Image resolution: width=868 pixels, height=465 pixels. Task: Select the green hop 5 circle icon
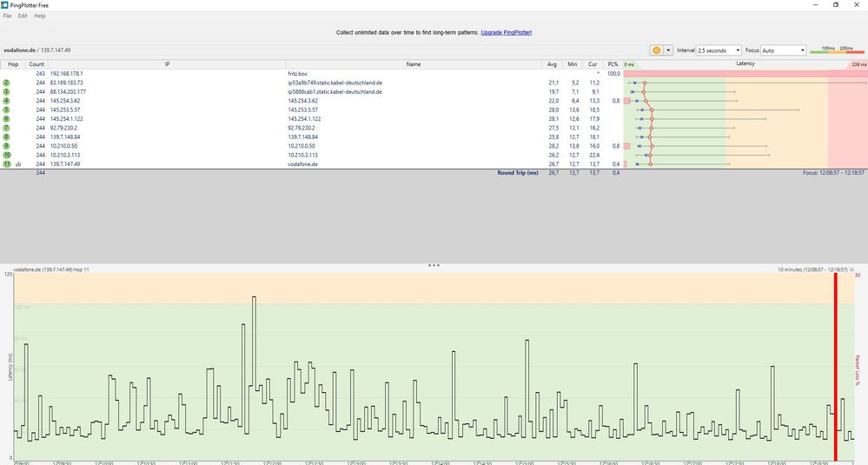pos(7,110)
